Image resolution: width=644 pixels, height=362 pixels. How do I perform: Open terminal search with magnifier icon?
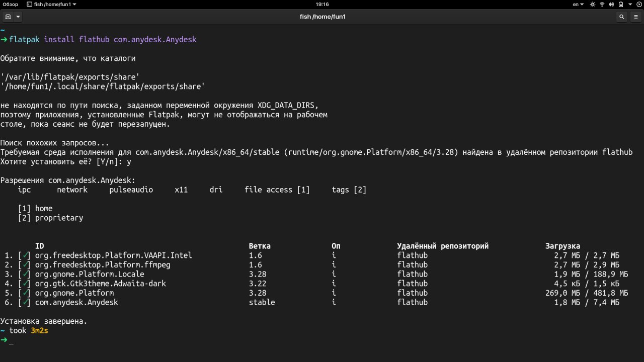tap(622, 17)
